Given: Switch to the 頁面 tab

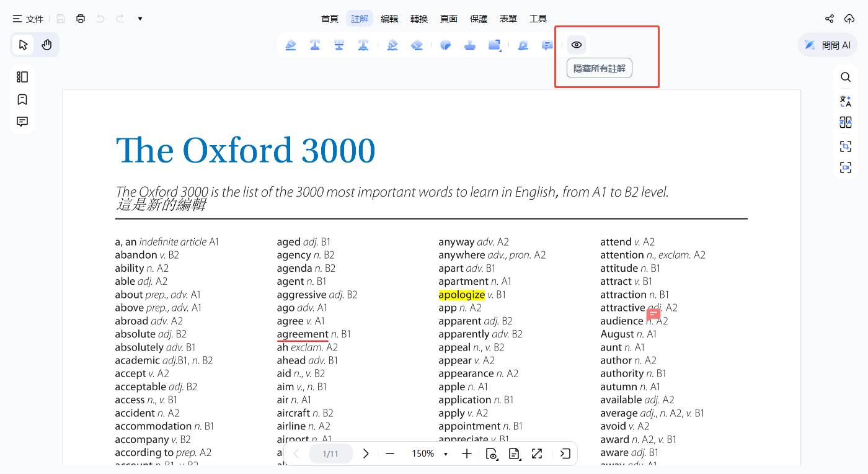Looking at the screenshot, I should (x=449, y=19).
